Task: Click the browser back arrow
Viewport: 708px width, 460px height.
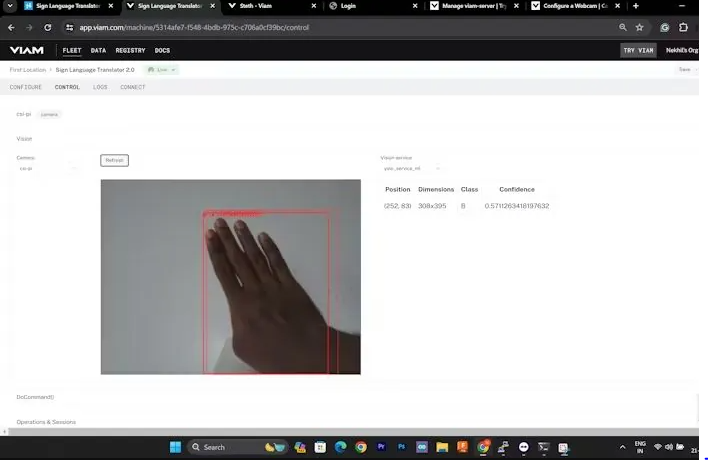Action: (x=11, y=27)
